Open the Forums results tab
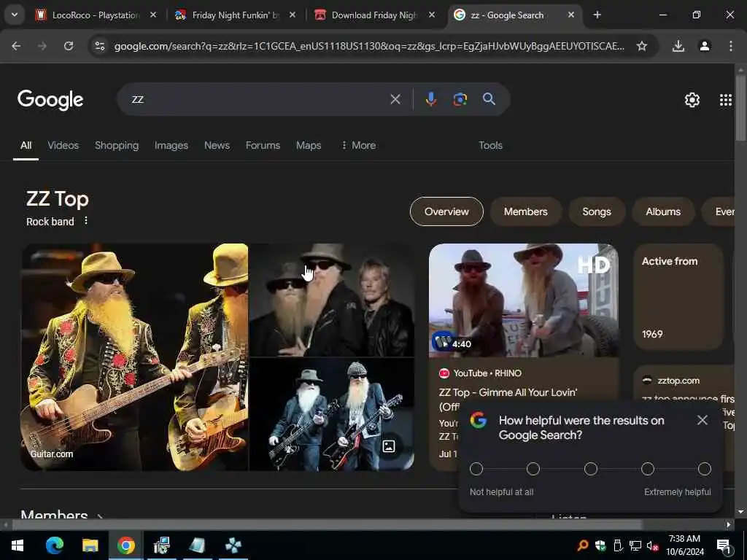 (263, 145)
